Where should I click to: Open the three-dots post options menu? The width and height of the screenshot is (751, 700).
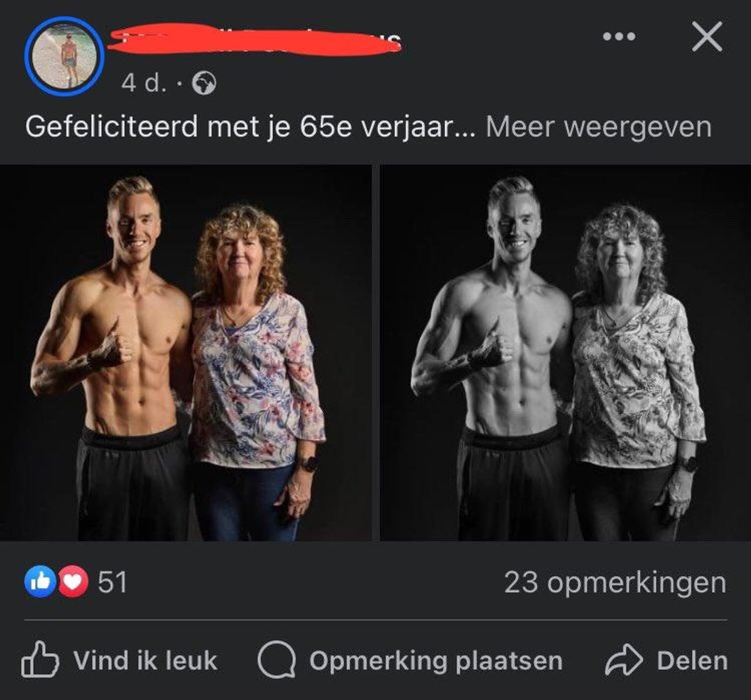point(618,37)
